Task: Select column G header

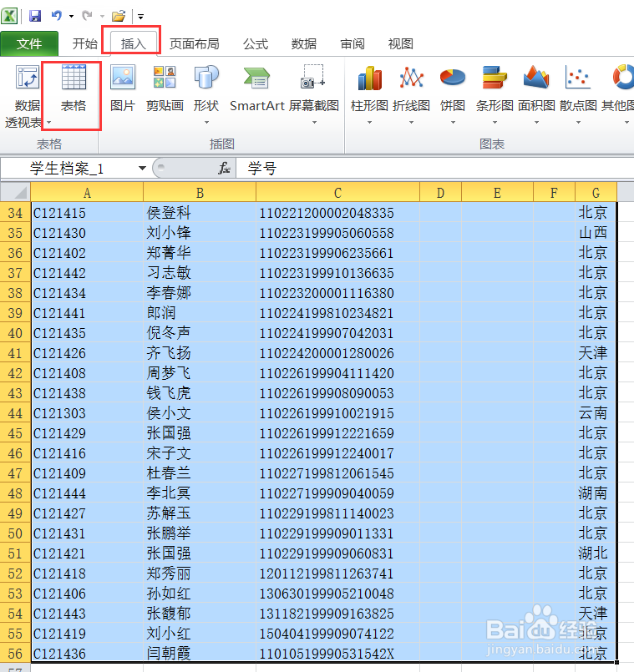Action: [596, 193]
